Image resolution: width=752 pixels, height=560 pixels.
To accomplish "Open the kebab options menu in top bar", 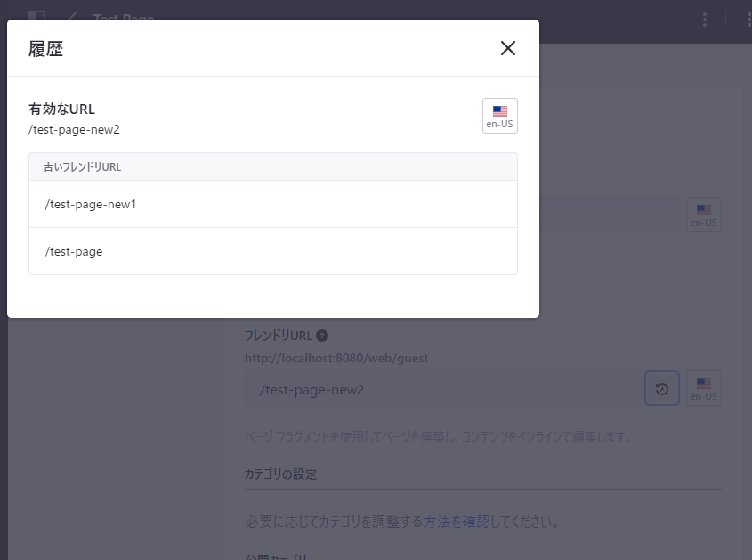I will point(705,19).
